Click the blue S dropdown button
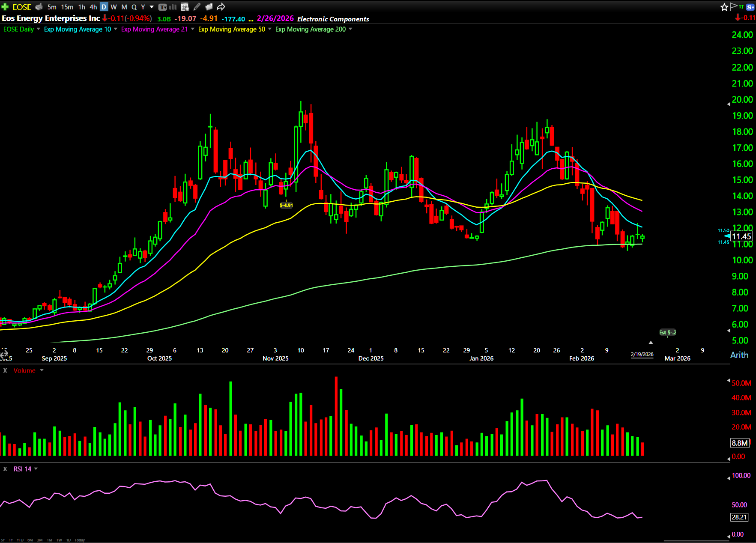The height and width of the screenshot is (543, 756). tap(750, 7)
